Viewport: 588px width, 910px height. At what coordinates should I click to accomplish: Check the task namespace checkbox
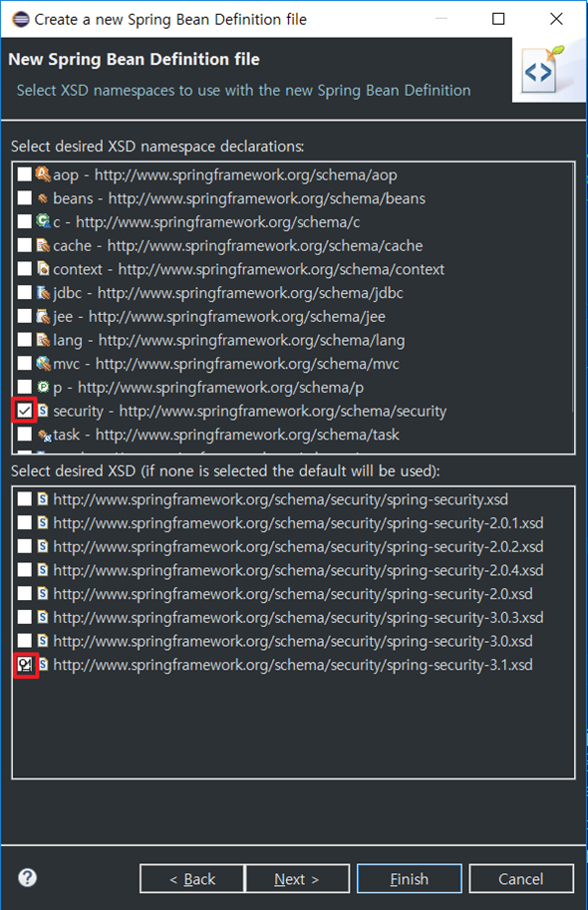coord(24,435)
